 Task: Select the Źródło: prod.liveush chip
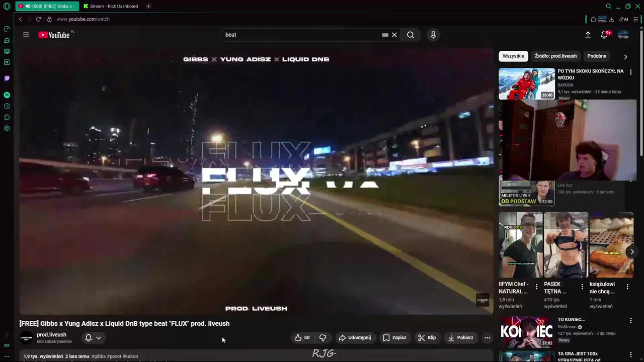[x=555, y=56]
